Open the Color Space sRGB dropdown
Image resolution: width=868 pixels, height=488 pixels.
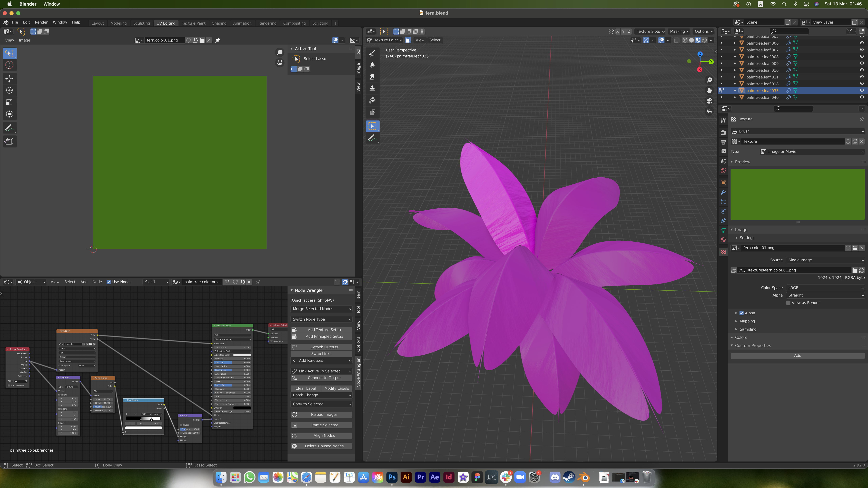[x=825, y=288]
